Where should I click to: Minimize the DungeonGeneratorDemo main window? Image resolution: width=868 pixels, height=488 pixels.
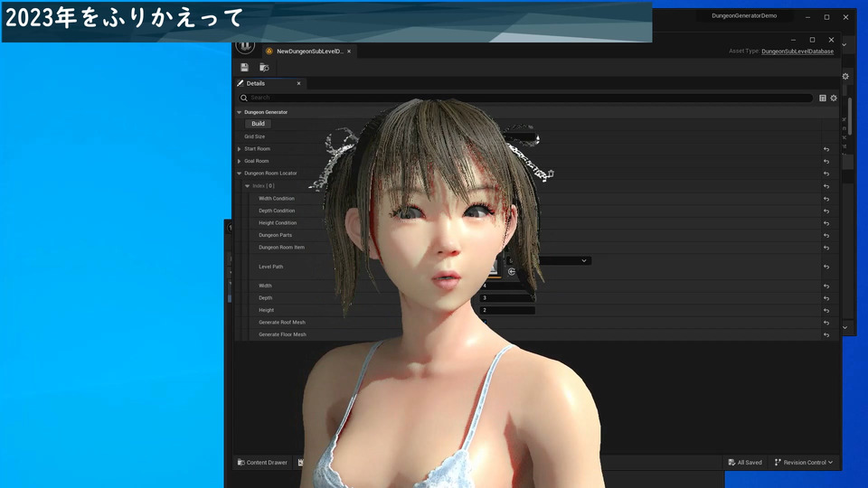[807, 17]
